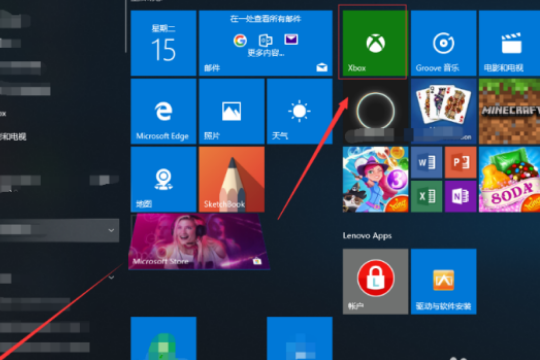
Task: Launch Microsoft Edge tile
Action: click(163, 111)
